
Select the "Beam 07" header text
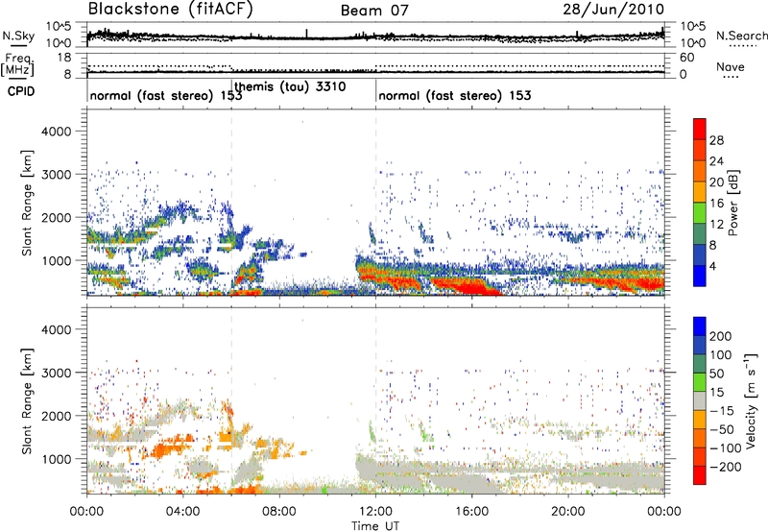coord(374,11)
